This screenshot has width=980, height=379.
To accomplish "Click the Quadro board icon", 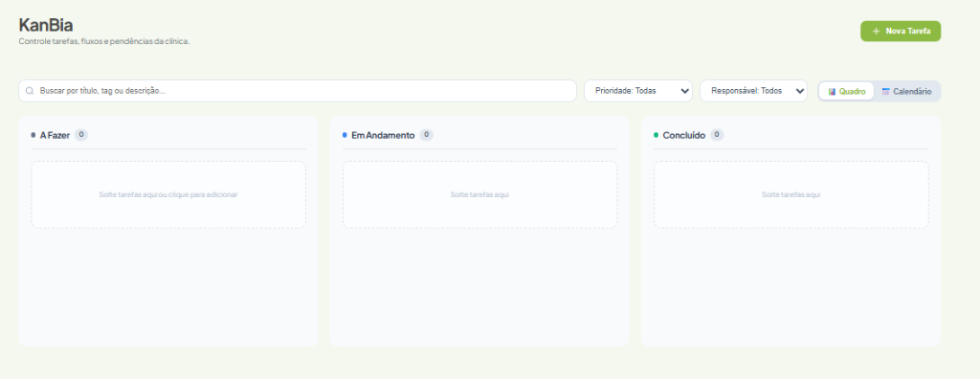I will pos(832,91).
